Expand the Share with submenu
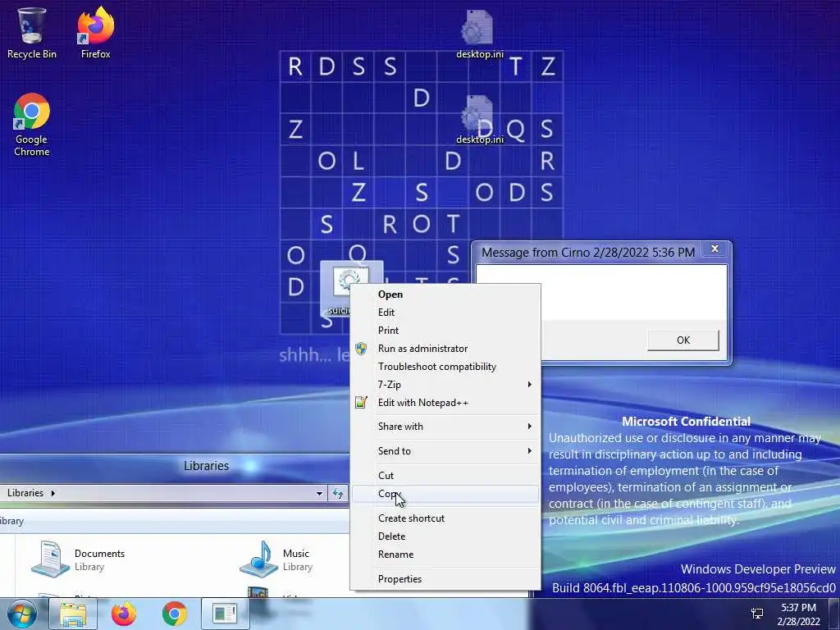 [445, 427]
